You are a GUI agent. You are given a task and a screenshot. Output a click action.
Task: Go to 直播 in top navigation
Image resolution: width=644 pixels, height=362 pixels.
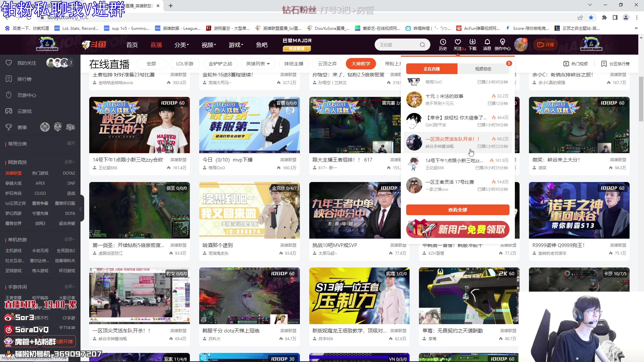156,45
